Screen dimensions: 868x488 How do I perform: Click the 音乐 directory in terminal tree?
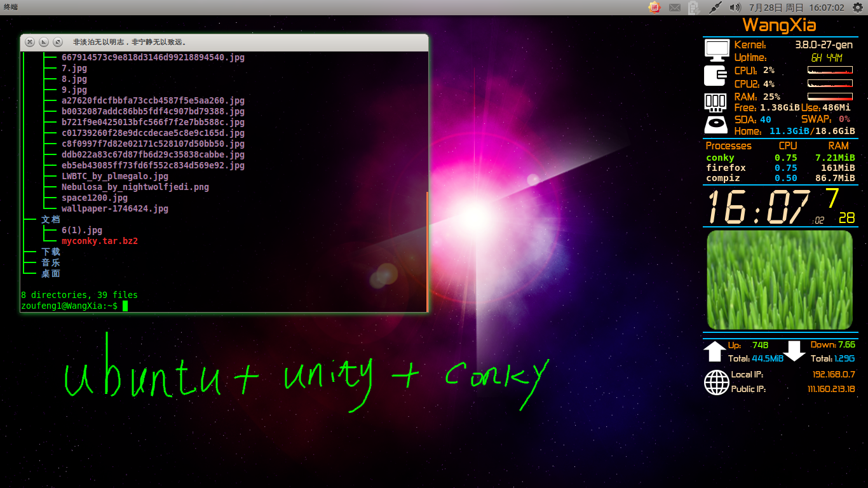[51, 262]
